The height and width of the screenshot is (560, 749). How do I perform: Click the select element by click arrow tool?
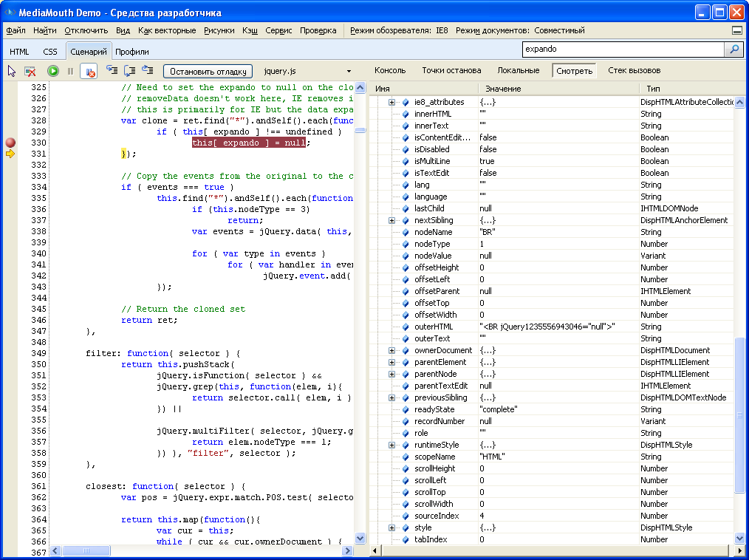click(x=12, y=71)
